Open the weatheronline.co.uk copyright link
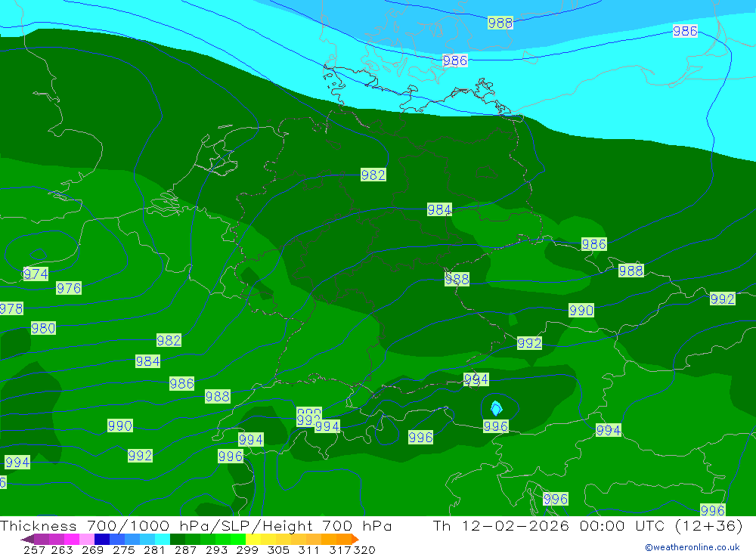 [692, 547]
